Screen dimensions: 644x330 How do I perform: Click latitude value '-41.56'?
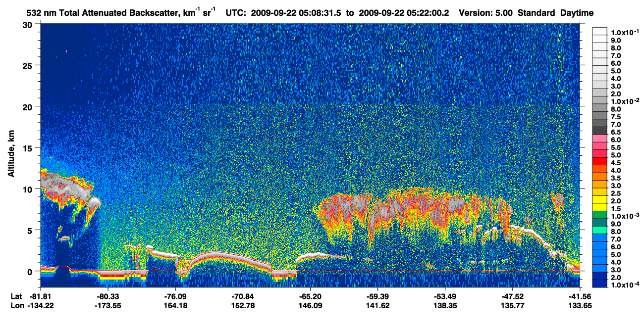(x=580, y=296)
